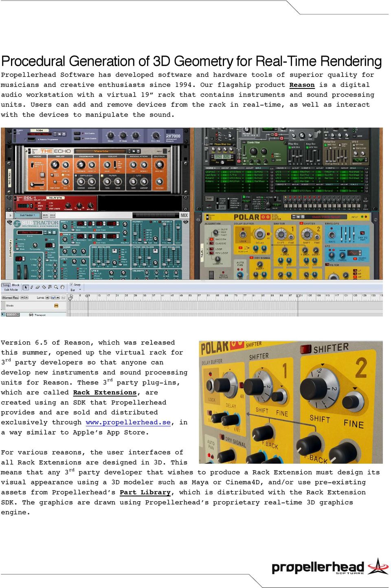Fold SubTractor 1 device using triangle
The image size is (391, 588).
(11, 215)
